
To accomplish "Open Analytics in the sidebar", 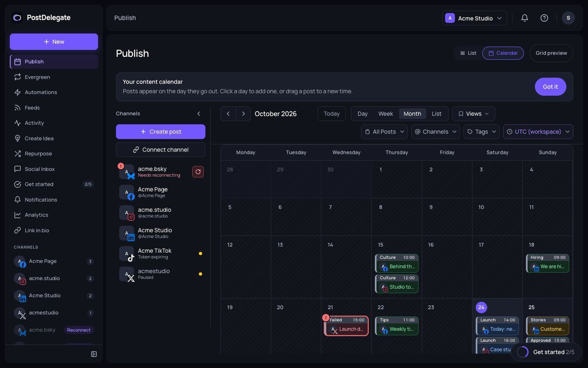I will click(x=54, y=215).
